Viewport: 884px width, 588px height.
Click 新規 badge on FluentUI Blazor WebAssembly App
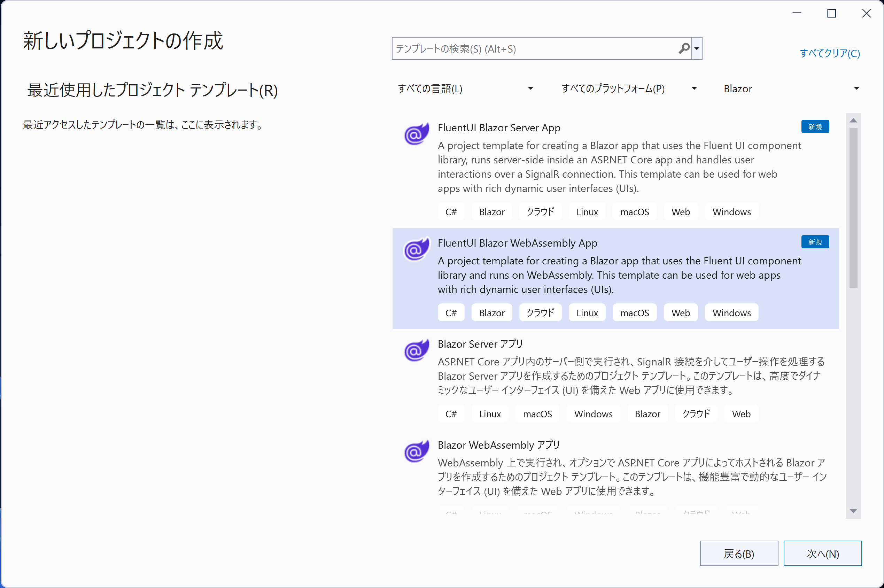(x=815, y=242)
